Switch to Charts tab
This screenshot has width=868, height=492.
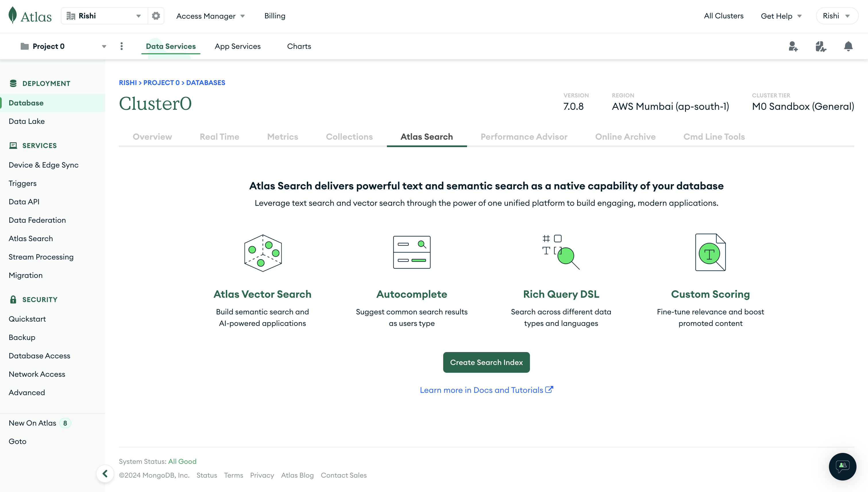tap(299, 46)
